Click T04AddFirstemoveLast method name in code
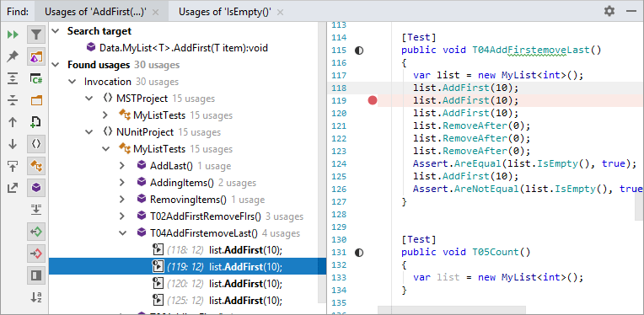 531,50
